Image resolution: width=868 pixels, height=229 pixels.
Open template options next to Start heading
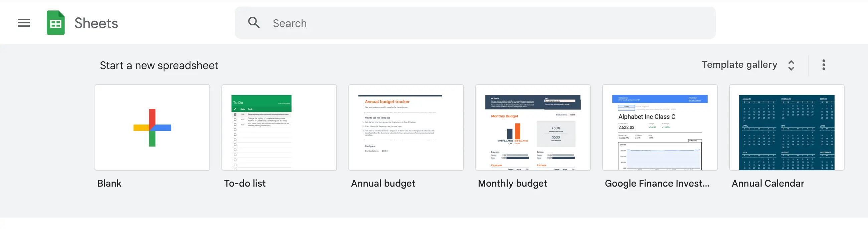(x=824, y=65)
